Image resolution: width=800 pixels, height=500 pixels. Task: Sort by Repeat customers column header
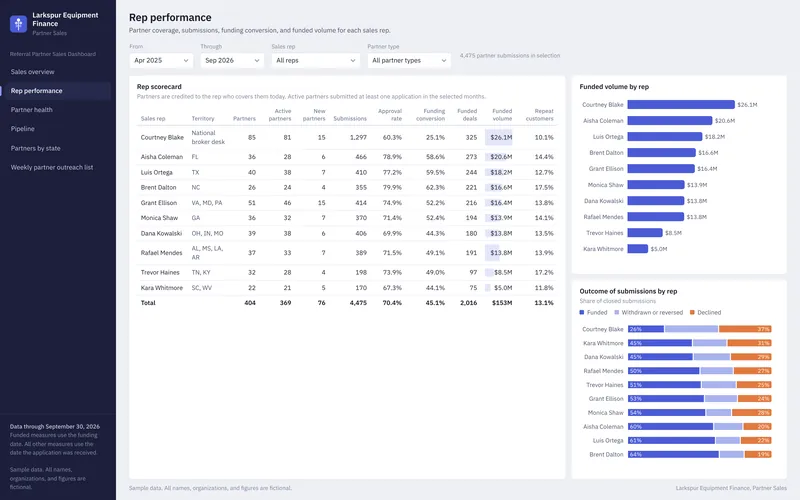pos(540,115)
